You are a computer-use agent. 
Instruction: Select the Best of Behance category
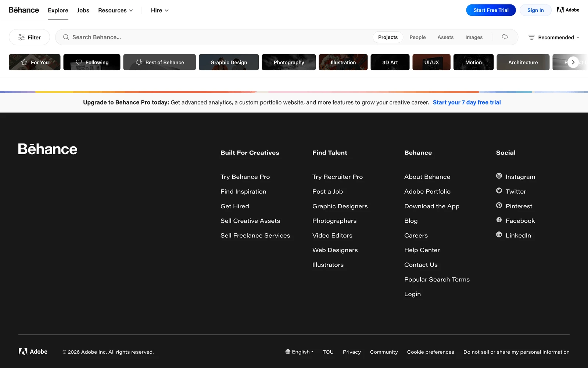click(x=159, y=62)
